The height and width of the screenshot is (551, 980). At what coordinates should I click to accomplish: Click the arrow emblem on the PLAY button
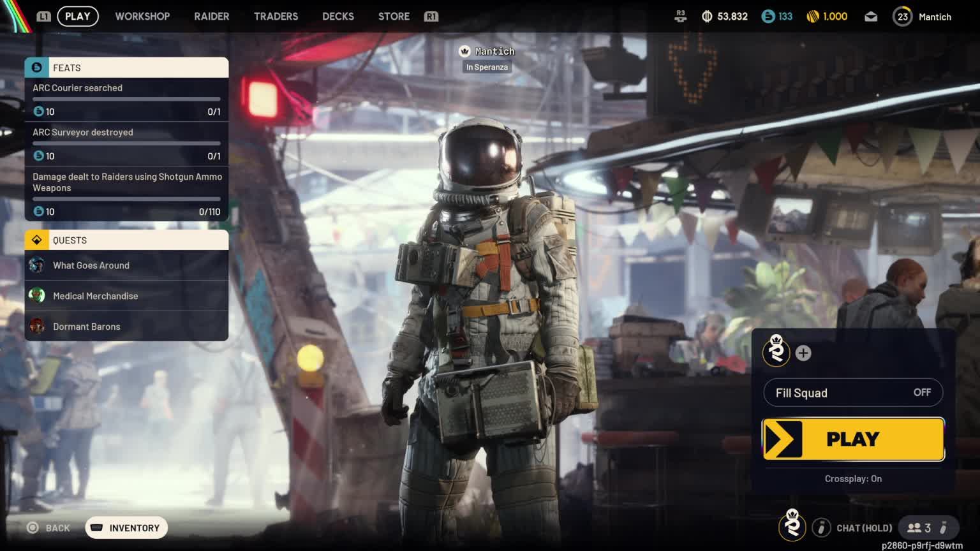click(x=783, y=439)
